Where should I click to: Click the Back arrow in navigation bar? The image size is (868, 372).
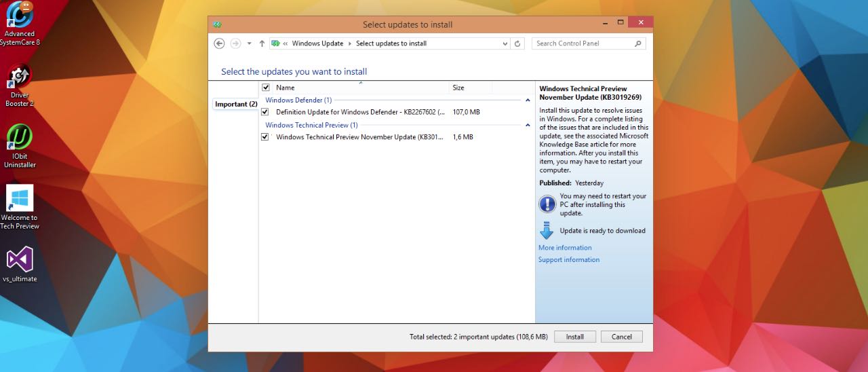219,43
